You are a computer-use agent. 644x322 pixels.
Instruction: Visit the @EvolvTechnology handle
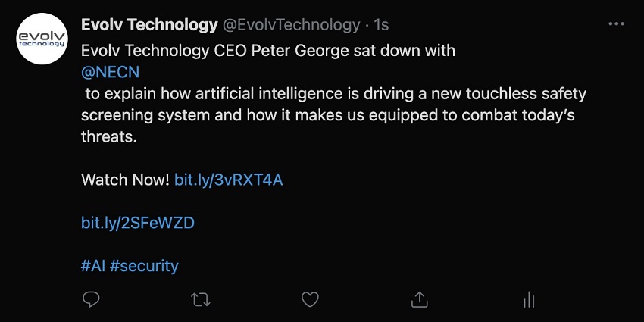pyautogui.click(x=290, y=25)
